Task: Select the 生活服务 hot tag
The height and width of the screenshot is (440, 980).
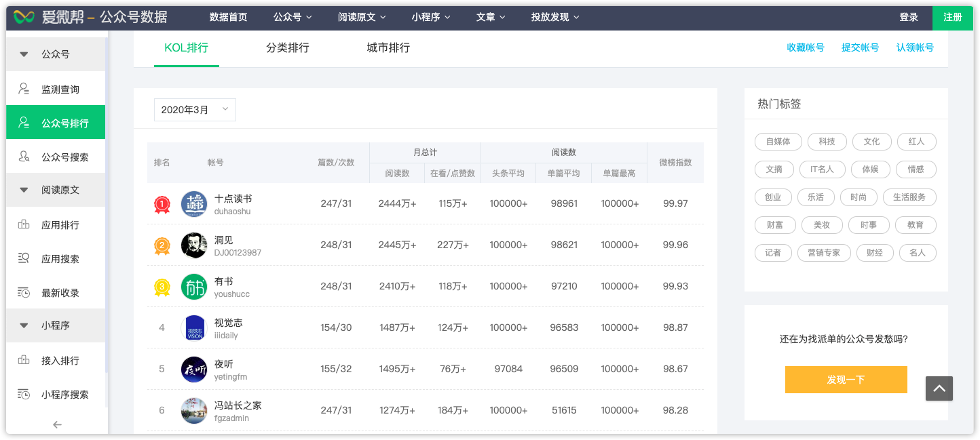Action: pyautogui.click(x=909, y=197)
